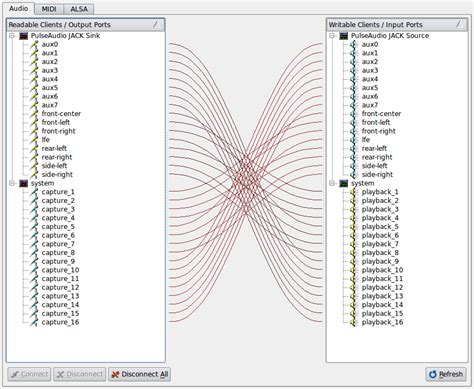This screenshot has width=474, height=389.
Task: Click the lfe output port plug icon
Action: pyautogui.click(x=34, y=140)
